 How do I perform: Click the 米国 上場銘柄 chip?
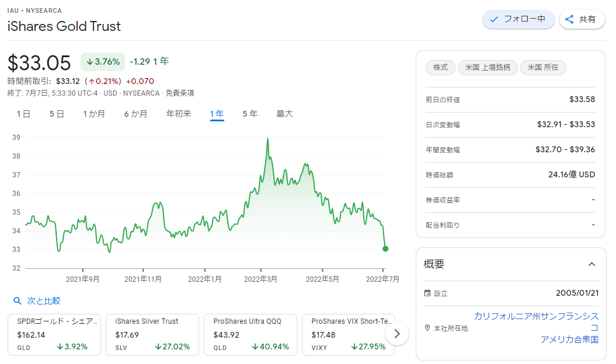[488, 68]
